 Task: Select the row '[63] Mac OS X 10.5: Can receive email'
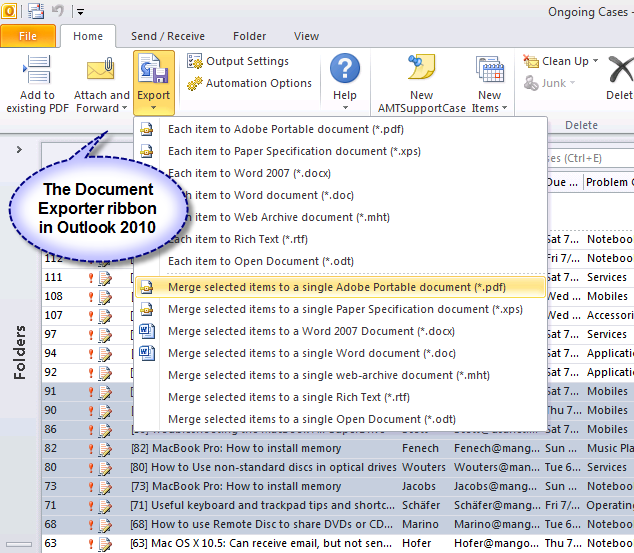(x=338, y=544)
